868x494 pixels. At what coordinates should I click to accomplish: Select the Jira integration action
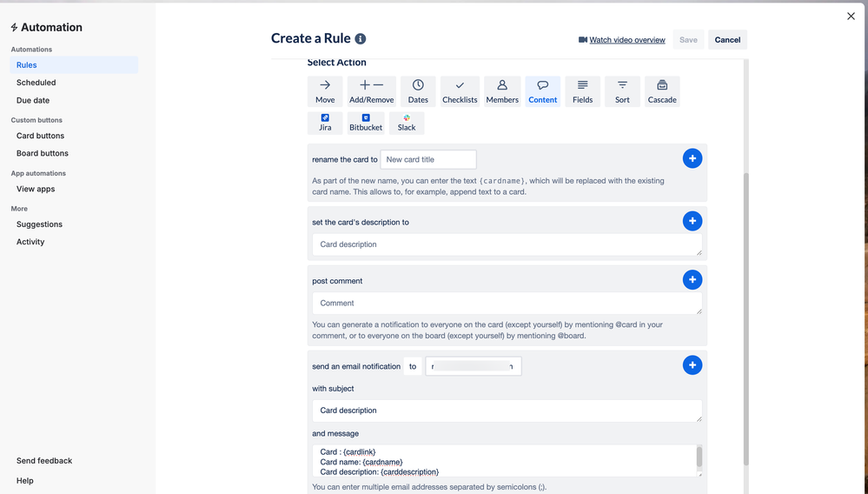click(x=325, y=123)
